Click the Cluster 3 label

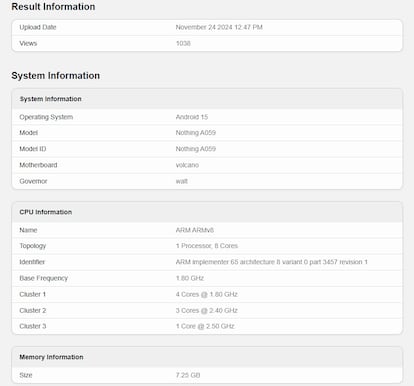pyautogui.click(x=33, y=326)
